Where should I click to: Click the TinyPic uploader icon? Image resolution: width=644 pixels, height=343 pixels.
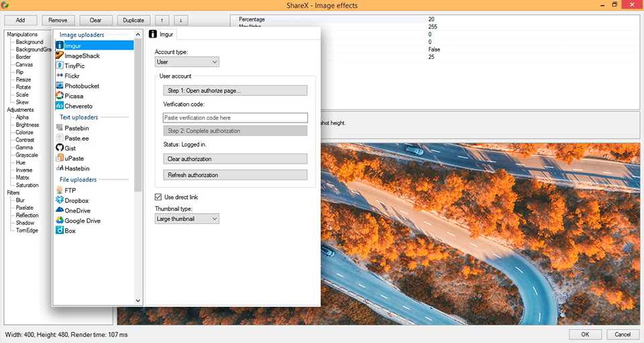(60, 65)
